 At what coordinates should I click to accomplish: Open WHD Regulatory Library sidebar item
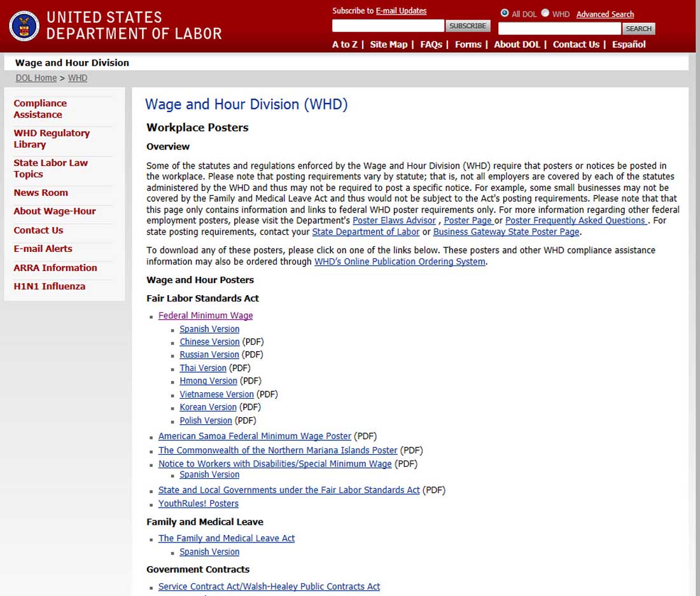(x=52, y=139)
